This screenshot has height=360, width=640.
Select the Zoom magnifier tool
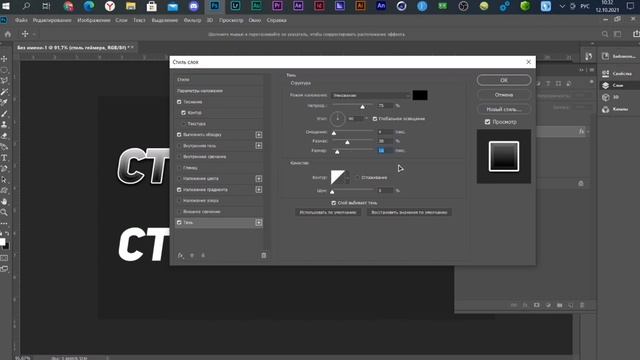click(x=4, y=212)
